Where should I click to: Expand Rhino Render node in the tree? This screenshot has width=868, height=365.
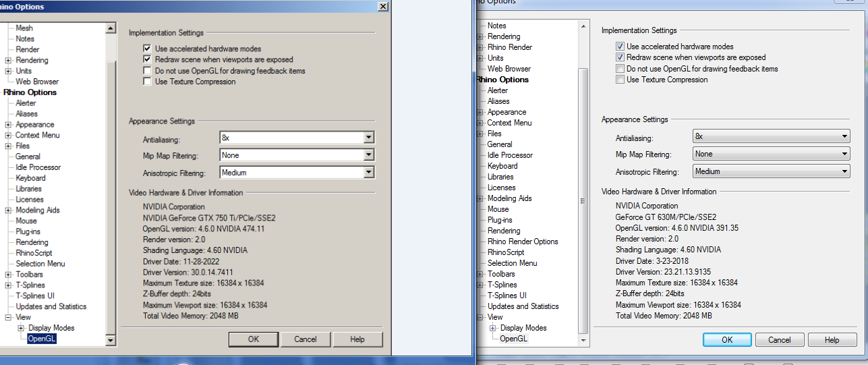481,47
